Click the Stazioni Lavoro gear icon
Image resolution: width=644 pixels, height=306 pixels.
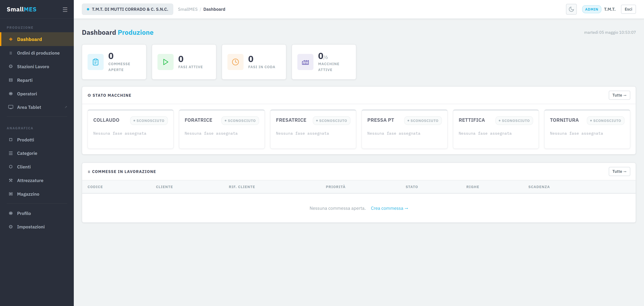coord(11,67)
